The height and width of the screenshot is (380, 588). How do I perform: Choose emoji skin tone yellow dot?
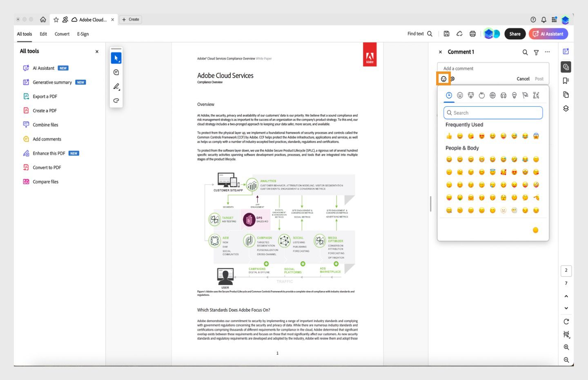535,230
